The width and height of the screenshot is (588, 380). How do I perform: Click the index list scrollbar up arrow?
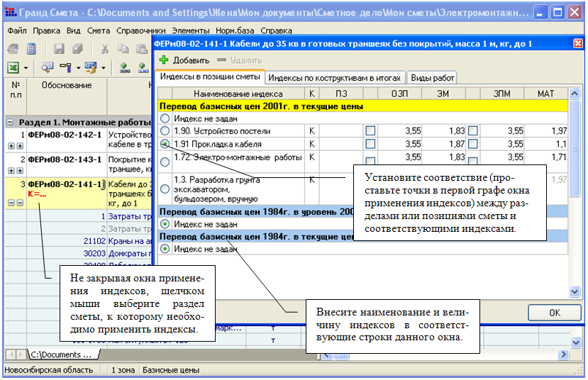(x=574, y=94)
